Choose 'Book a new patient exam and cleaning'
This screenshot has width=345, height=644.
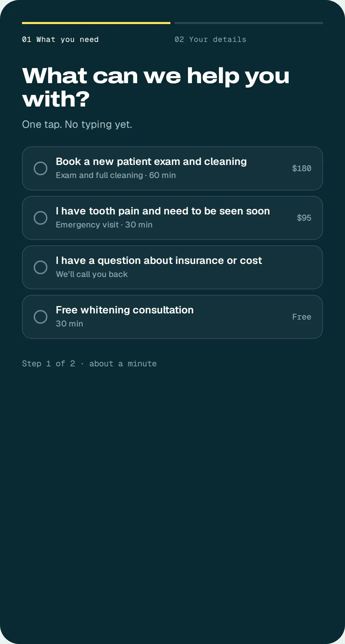click(x=151, y=162)
